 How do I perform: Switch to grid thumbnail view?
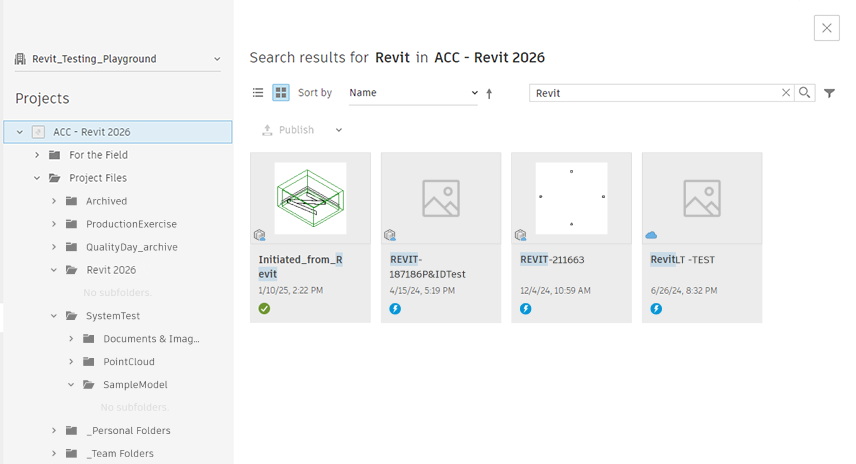(281, 93)
